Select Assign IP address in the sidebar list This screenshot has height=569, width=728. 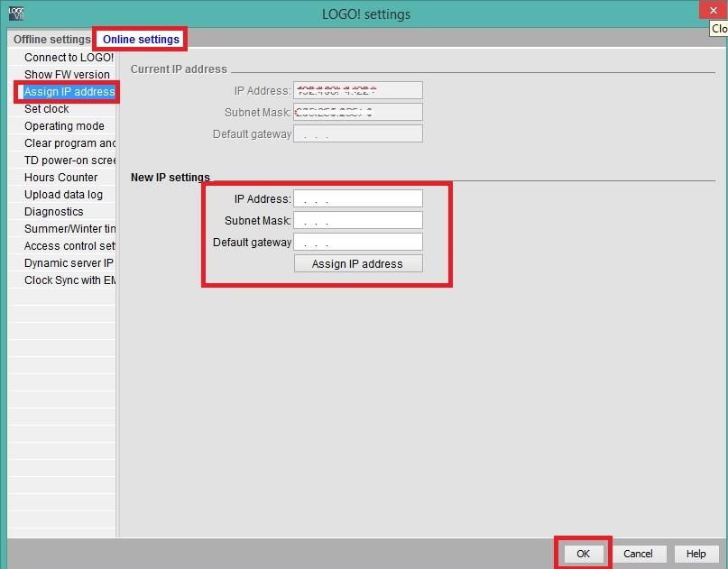click(x=69, y=92)
